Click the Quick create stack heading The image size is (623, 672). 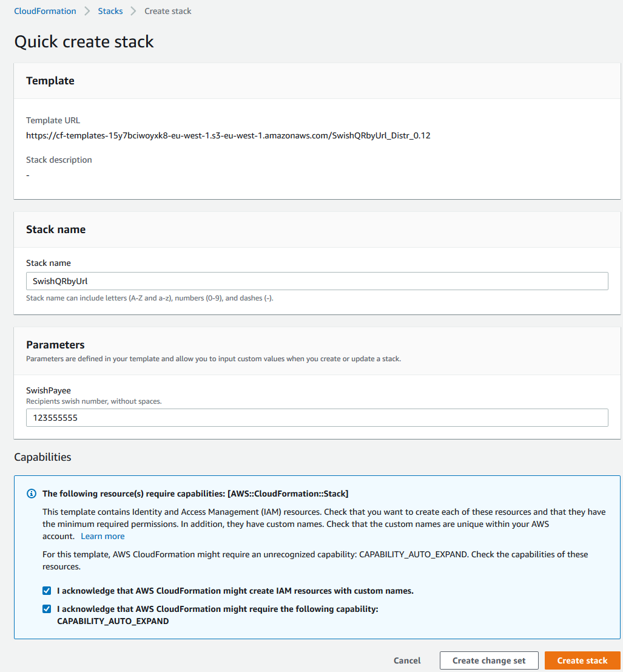84,41
